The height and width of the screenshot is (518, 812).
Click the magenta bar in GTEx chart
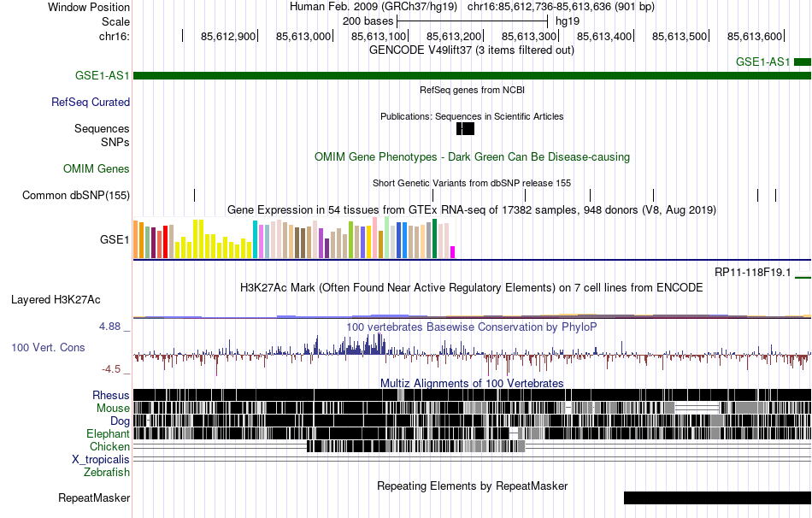pos(452,252)
